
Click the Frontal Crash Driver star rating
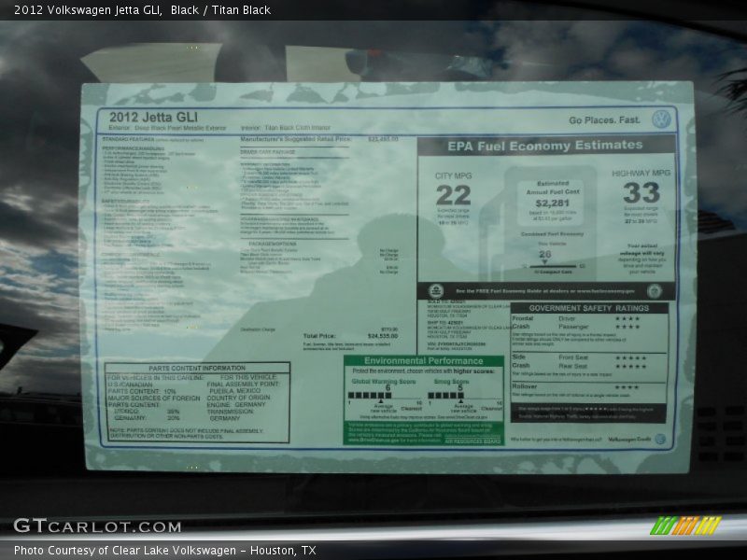(x=627, y=318)
